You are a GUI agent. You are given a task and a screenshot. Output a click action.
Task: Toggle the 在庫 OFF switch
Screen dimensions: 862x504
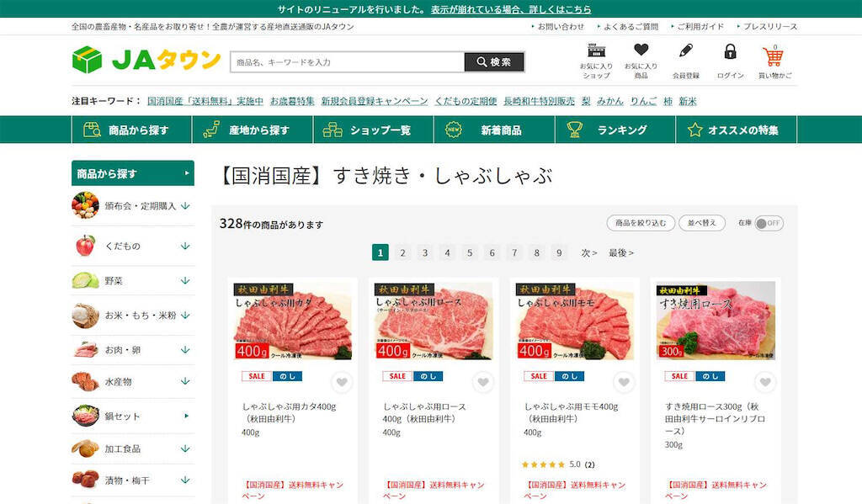point(769,223)
